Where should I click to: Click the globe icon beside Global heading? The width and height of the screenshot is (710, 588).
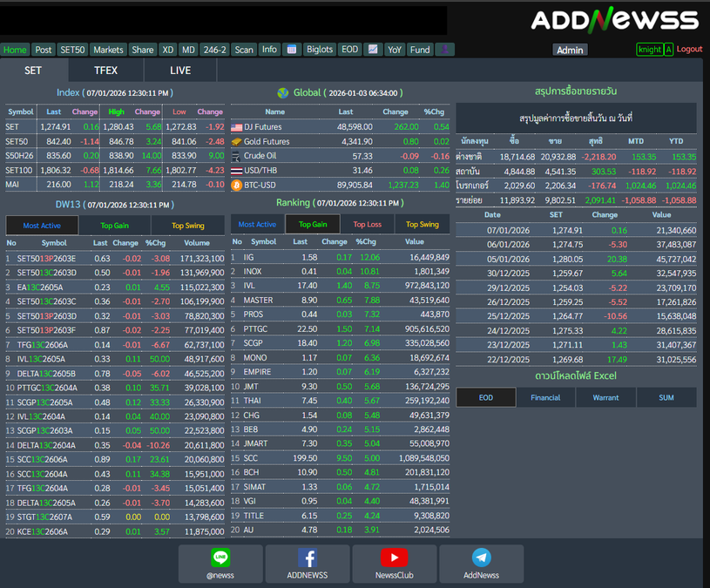pyautogui.click(x=282, y=93)
